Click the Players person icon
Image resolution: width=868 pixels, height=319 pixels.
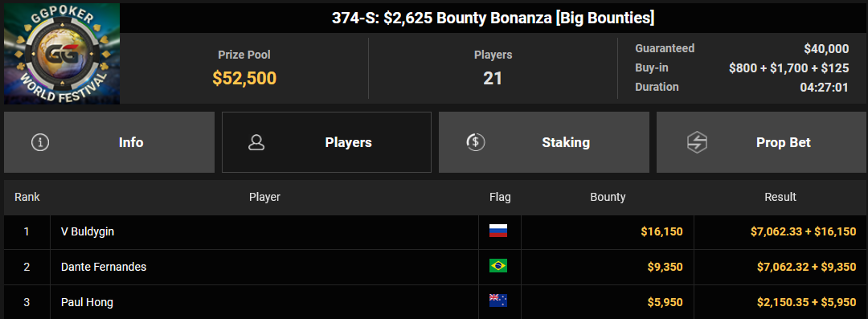tap(256, 142)
